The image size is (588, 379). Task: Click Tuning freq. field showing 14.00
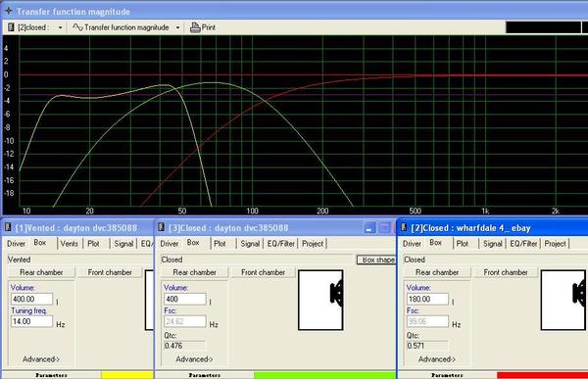32,321
